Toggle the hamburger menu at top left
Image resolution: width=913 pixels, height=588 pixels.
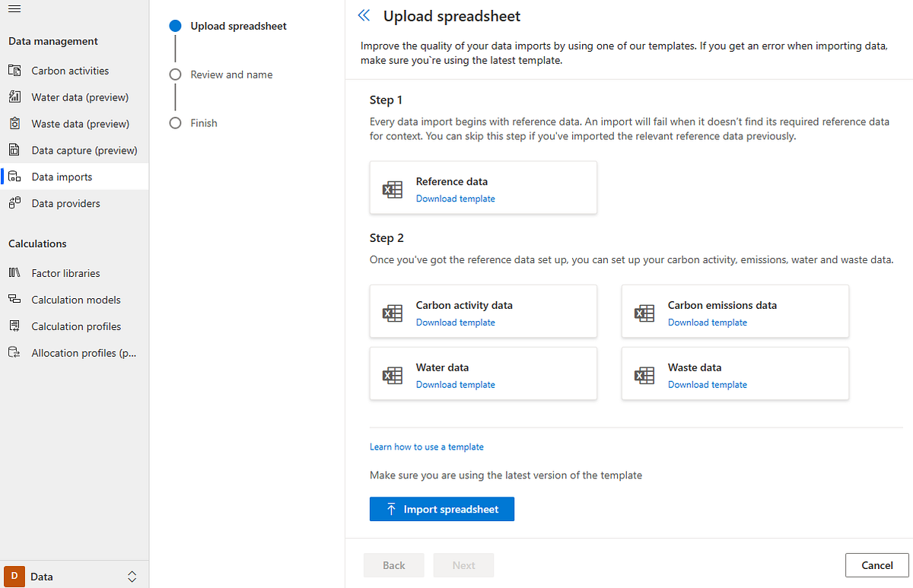[14, 8]
